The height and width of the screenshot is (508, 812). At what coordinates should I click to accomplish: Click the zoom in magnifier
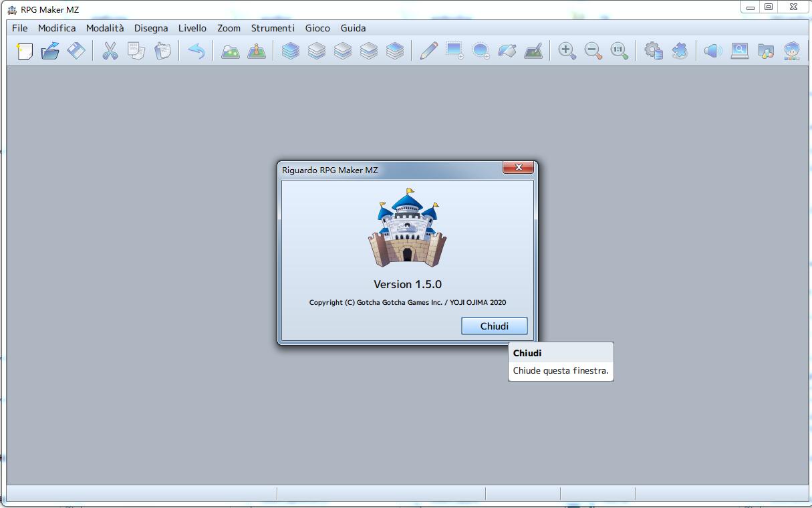tap(567, 51)
